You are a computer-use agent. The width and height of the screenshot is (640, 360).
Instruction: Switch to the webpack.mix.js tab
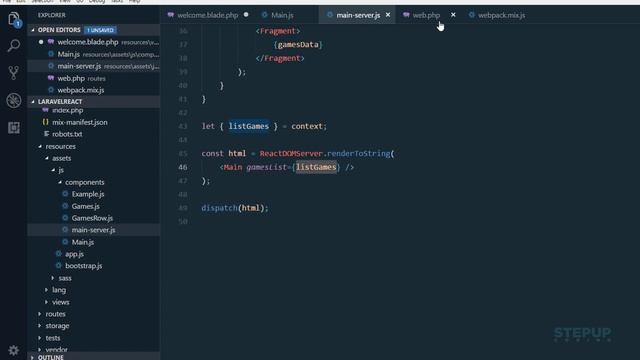(501, 15)
